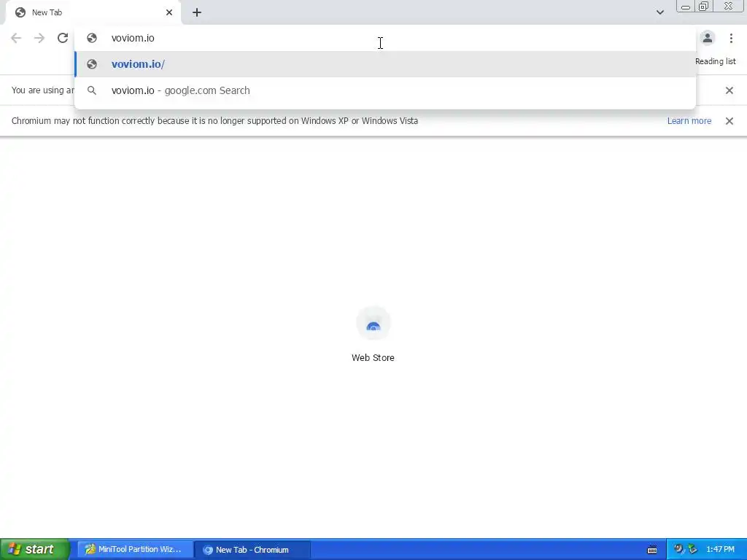Reload the page with refresh icon
747x560 pixels.
click(63, 38)
